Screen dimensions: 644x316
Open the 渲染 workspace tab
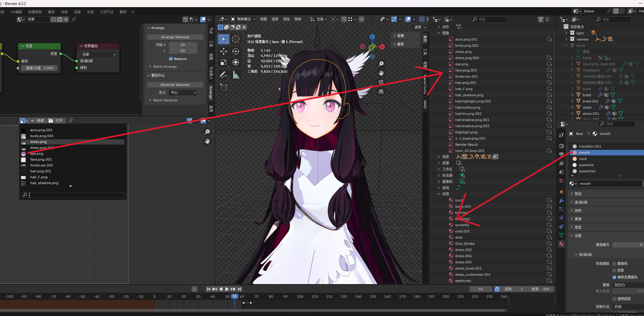click(x=77, y=12)
